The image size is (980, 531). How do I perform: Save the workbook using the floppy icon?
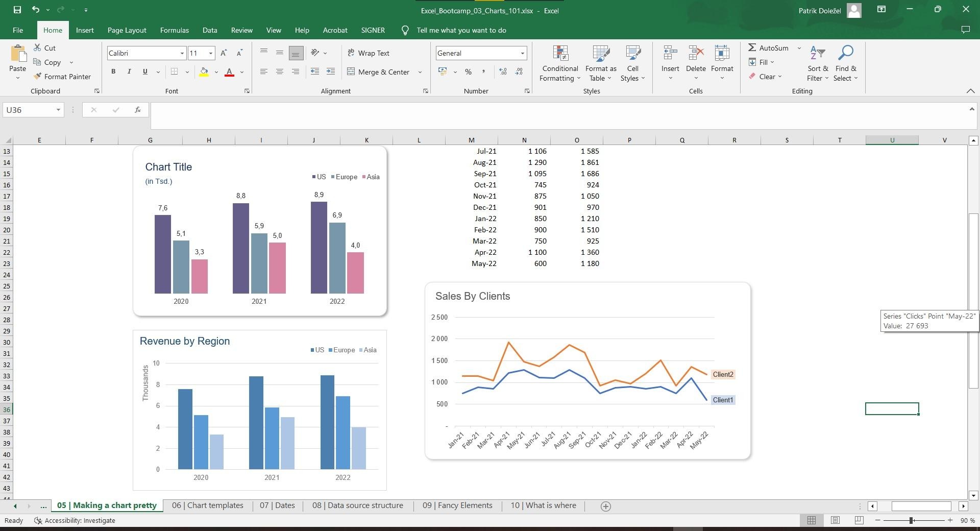point(17,10)
